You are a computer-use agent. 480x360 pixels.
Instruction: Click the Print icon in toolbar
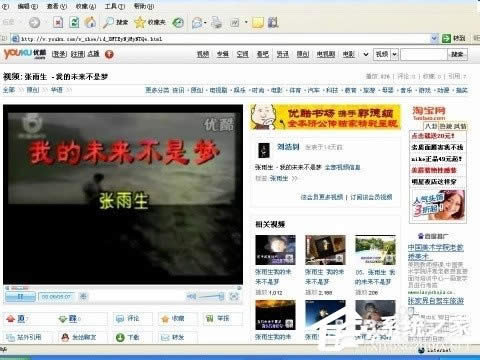point(216,23)
